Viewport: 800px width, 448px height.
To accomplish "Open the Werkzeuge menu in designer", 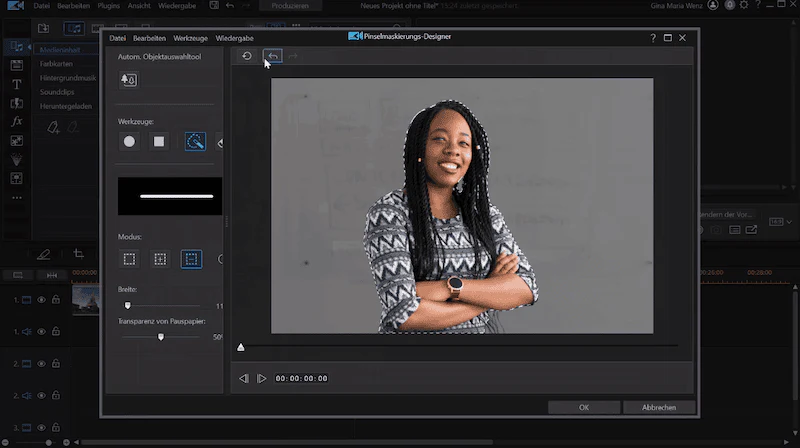I will tap(190, 38).
